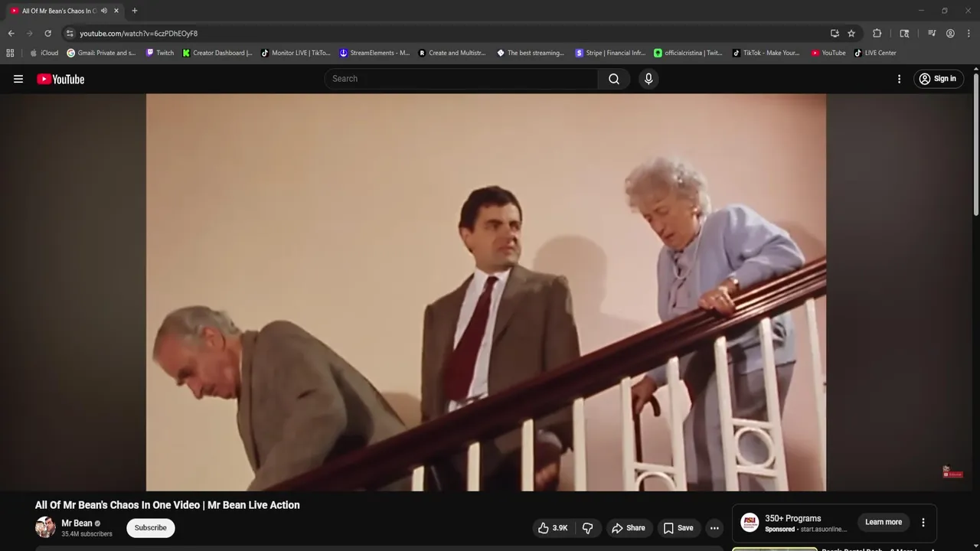Click the Sign in button
980x551 pixels.
[938, 79]
